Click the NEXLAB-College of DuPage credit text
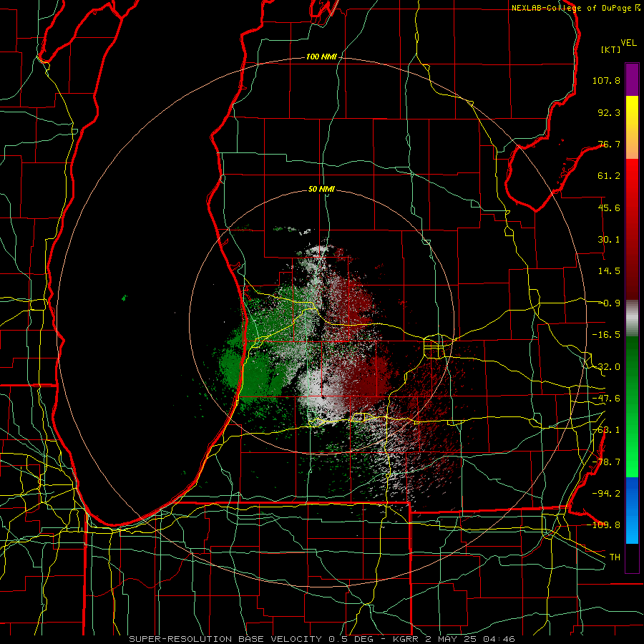 (x=576, y=8)
